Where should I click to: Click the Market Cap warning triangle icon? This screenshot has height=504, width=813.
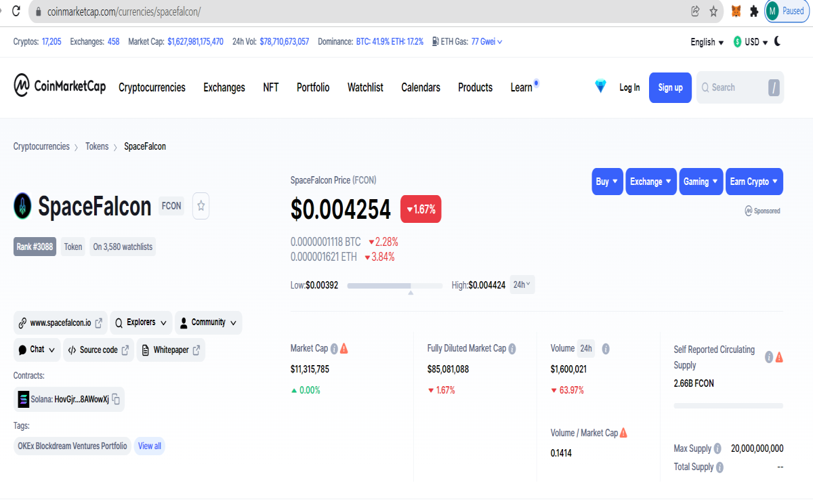click(344, 348)
